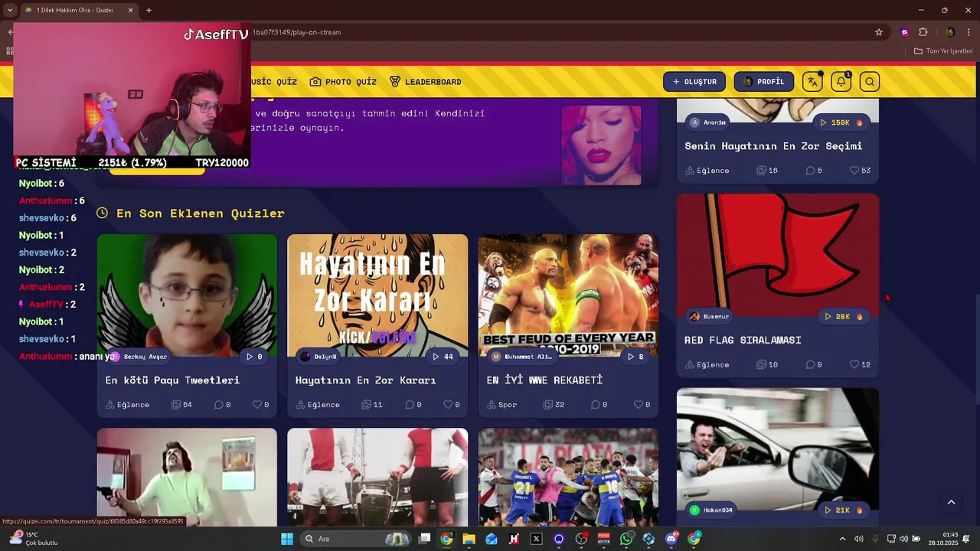Open the Rihanna music quiz image
980x551 pixels.
click(601, 145)
